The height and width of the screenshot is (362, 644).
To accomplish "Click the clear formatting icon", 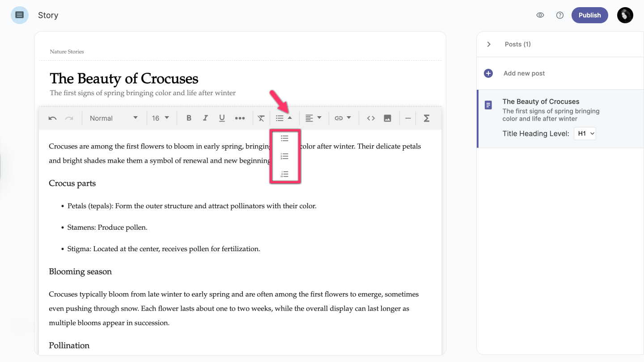I will tap(261, 118).
